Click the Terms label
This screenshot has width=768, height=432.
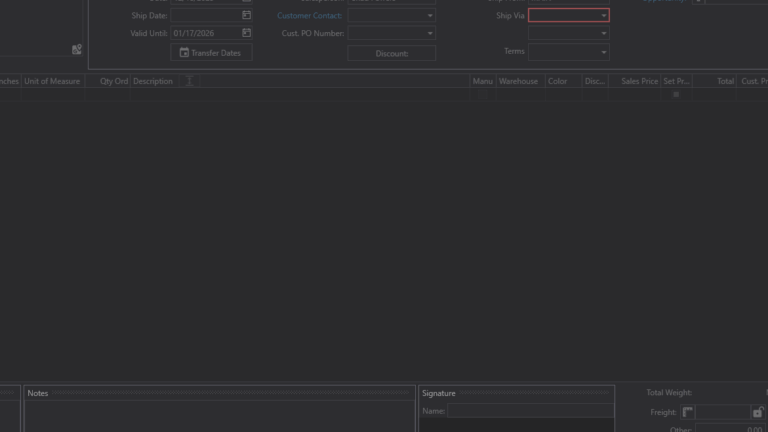pyautogui.click(x=514, y=51)
